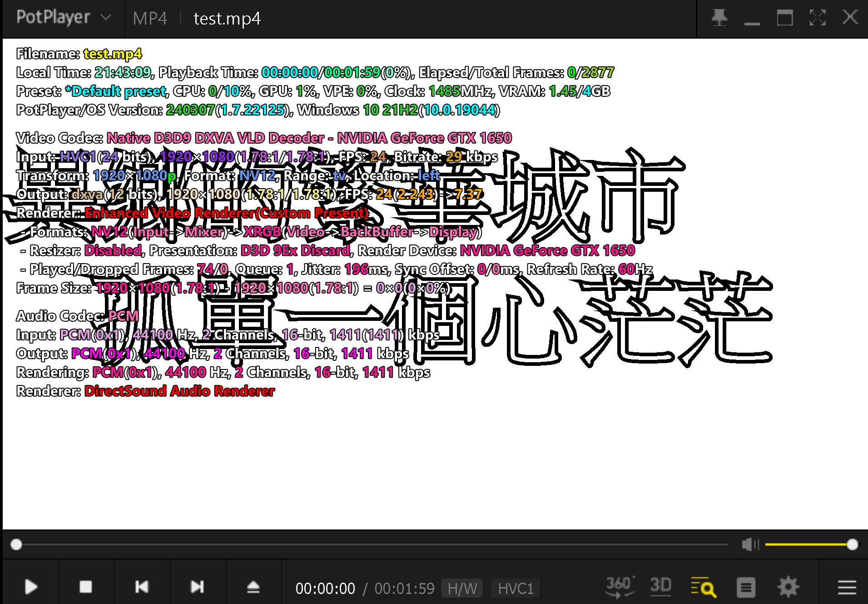
Task: Click the MP4 format tab label
Action: click(150, 19)
